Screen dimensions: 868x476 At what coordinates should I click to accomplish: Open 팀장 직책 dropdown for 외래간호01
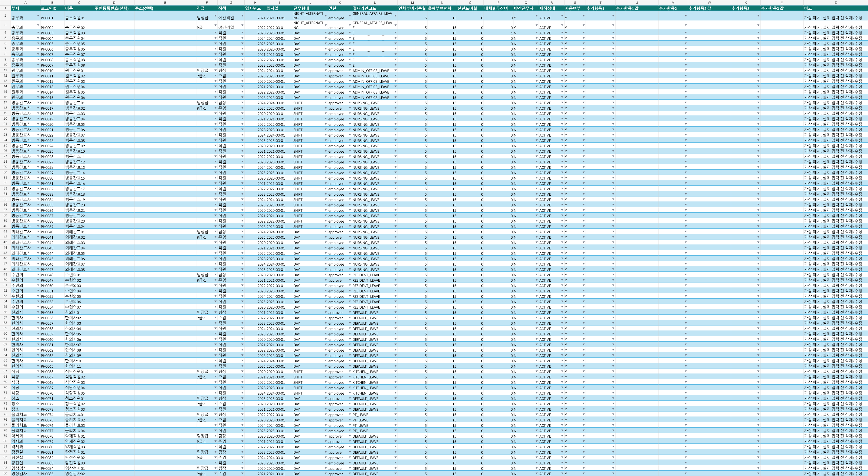tap(242, 231)
